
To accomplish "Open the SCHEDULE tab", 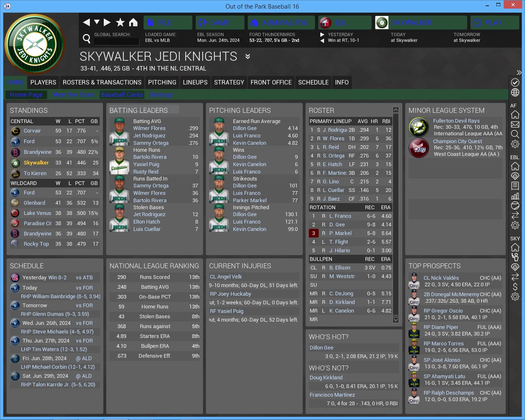I will (x=313, y=82).
